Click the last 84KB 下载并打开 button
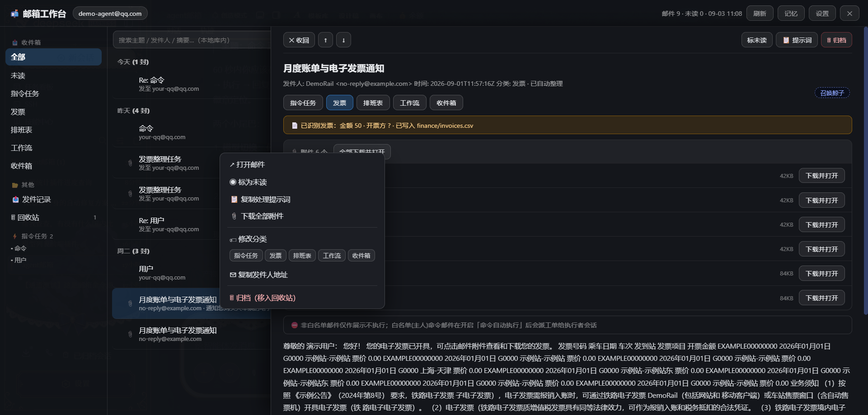Image resolution: width=868 pixels, height=415 pixels. pos(821,298)
